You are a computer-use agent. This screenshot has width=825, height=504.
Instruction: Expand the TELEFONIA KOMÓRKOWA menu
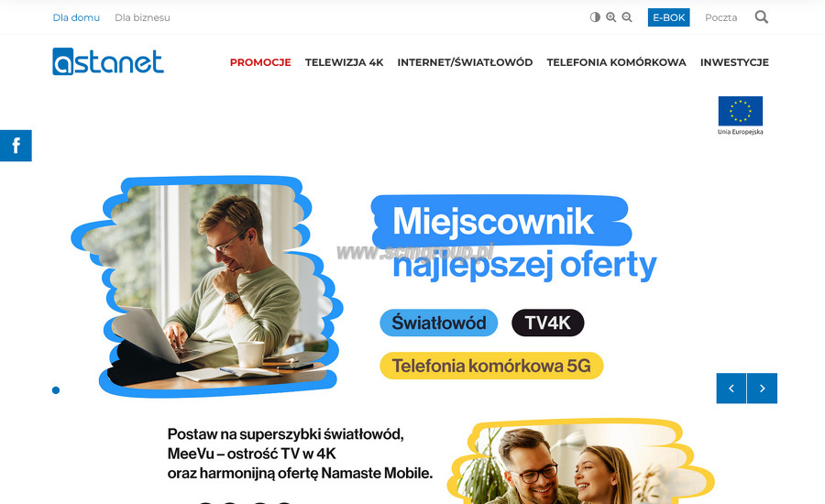click(616, 62)
